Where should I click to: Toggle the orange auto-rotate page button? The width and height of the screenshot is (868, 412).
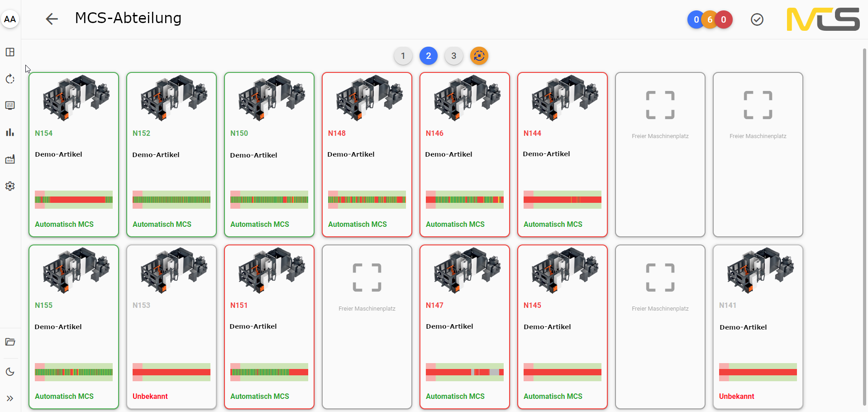pyautogui.click(x=479, y=56)
